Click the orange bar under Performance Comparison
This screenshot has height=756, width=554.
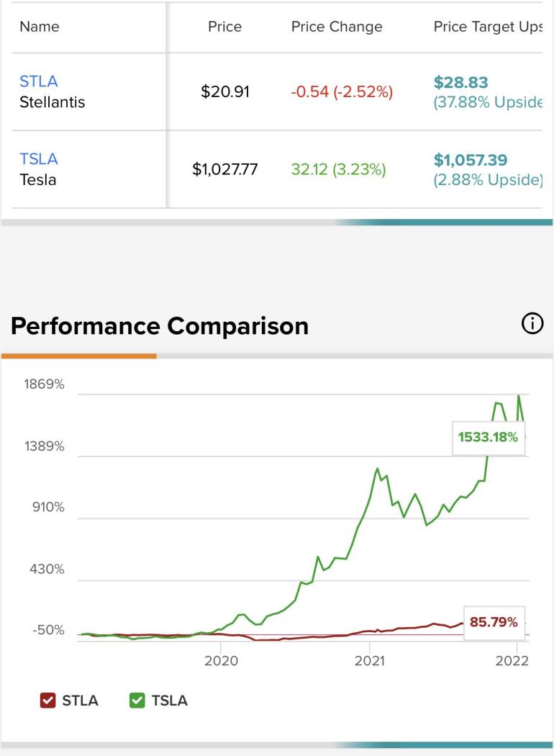(79, 356)
